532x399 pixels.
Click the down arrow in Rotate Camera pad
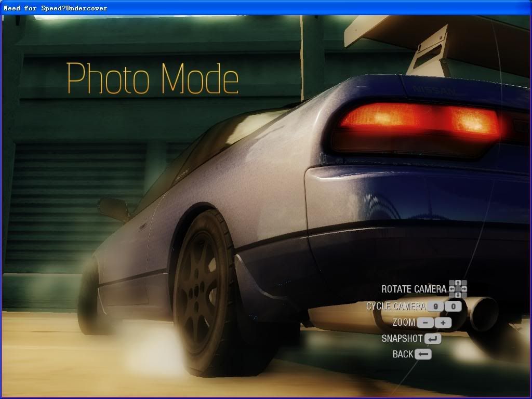pyautogui.click(x=458, y=295)
